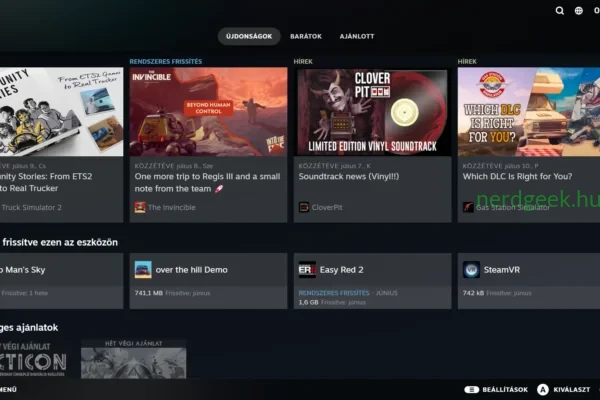Click the '742 kB' size text

tap(473, 293)
